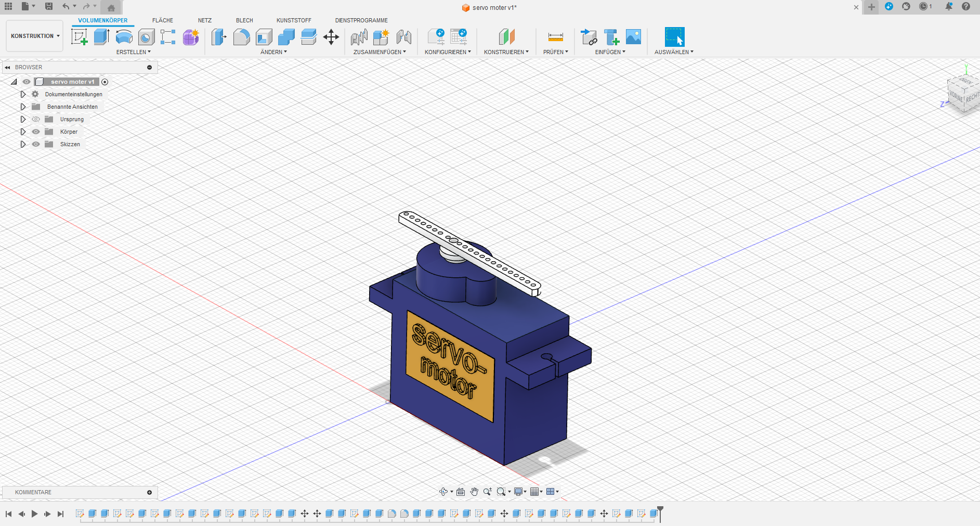The image size is (980, 526).
Task: Collapse the BROWSER panel
Action: click(7, 67)
